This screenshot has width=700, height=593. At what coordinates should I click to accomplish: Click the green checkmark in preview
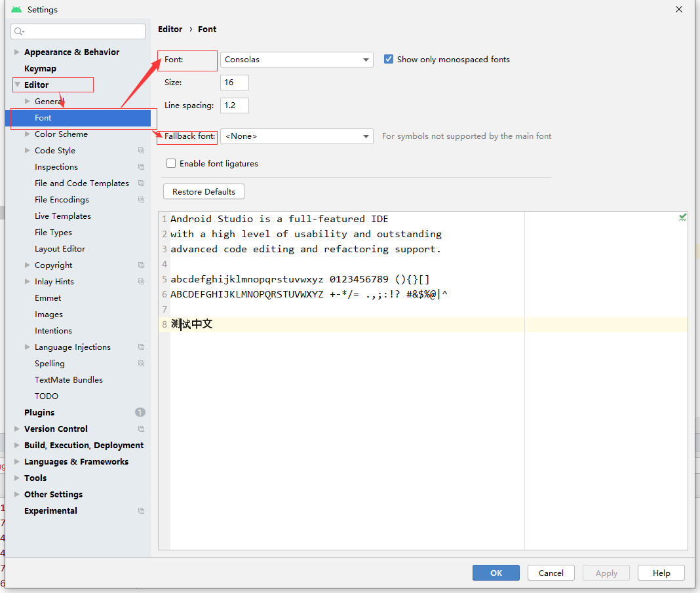tap(682, 218)
